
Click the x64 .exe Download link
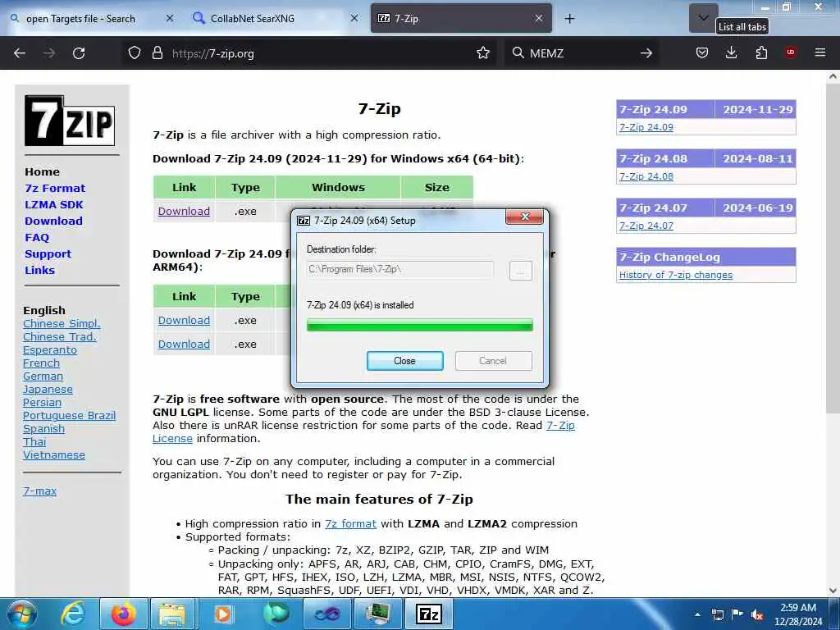tap(184, 211)
